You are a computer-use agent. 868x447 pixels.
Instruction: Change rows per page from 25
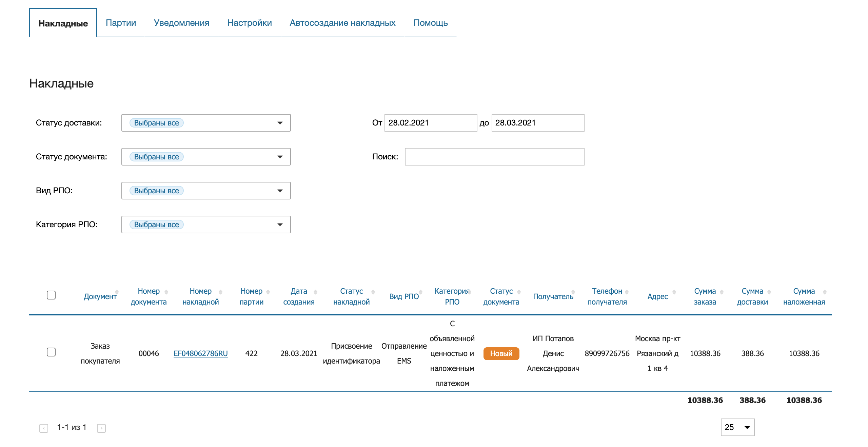coord(737,427)
